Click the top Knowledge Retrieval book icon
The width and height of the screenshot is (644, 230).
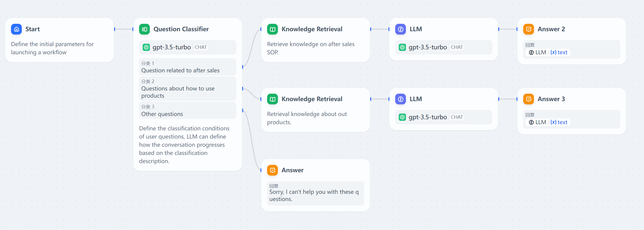pos(272,29)
